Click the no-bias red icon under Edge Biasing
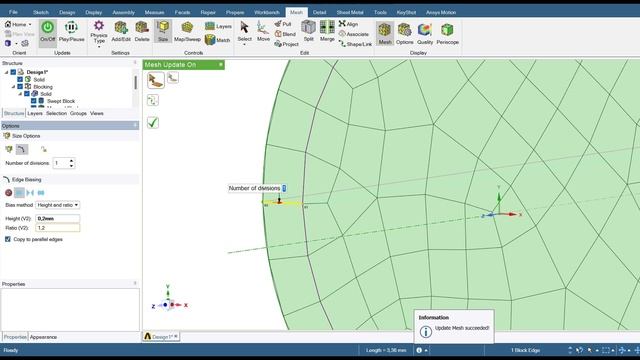Screen dimensions: 640x360 tap(9, 193)
